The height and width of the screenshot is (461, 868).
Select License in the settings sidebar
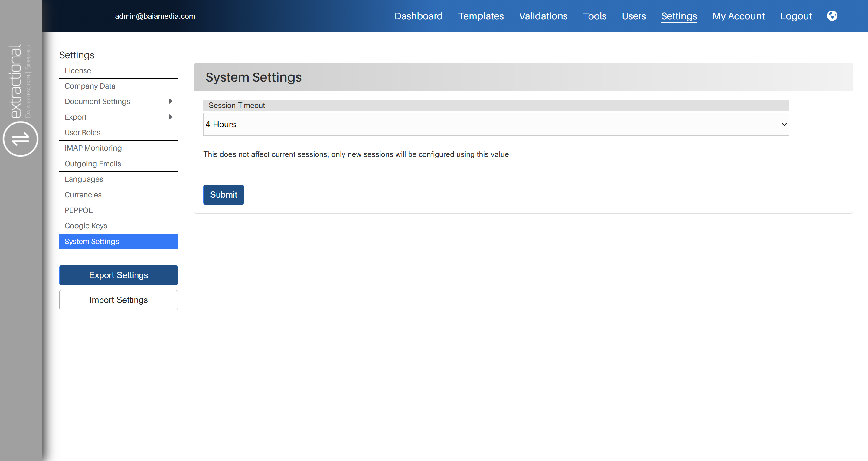click(x=78, y=71)
